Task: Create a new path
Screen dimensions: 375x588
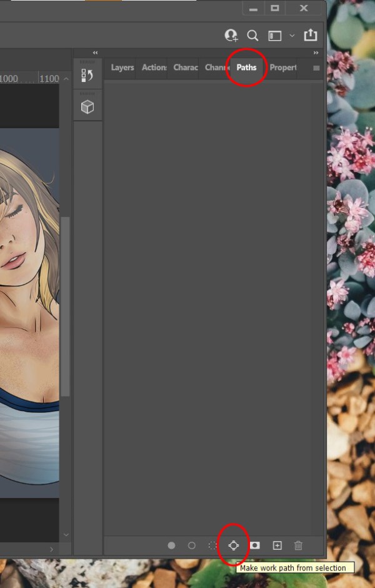Action: pos(277,545)
